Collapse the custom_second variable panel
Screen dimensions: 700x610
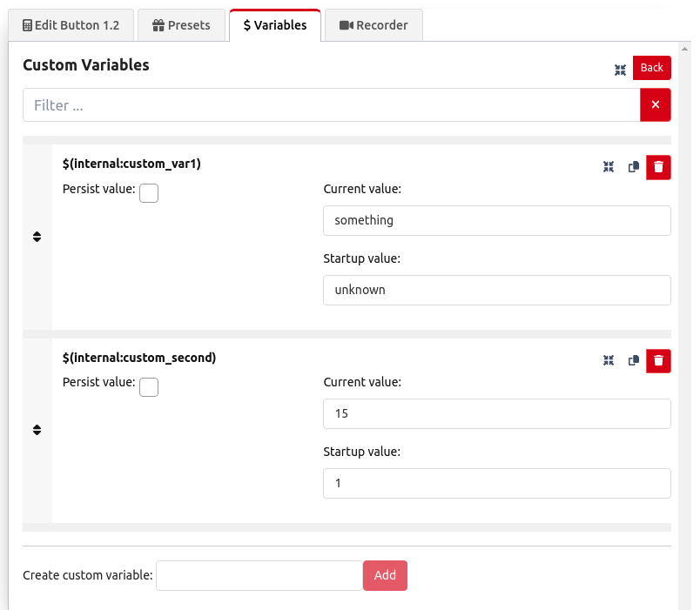609,360
